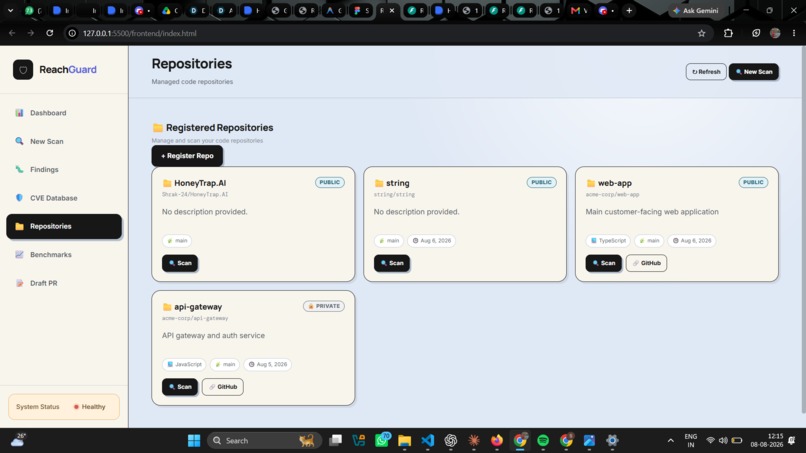The image size is (806, 453).
Task: Open Spotify from the taskbar
Action: (543, 441)
